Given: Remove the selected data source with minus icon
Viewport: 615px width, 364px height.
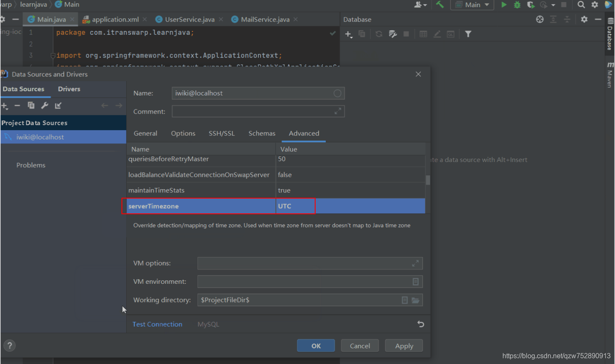Looking at the screenshot, I should click(17, 106).
